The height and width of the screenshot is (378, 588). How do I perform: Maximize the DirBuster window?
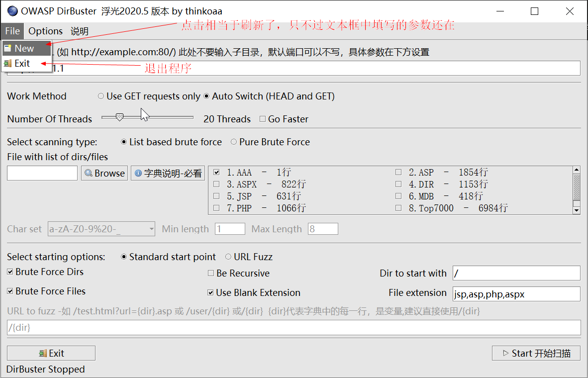[x=534, y=11]
